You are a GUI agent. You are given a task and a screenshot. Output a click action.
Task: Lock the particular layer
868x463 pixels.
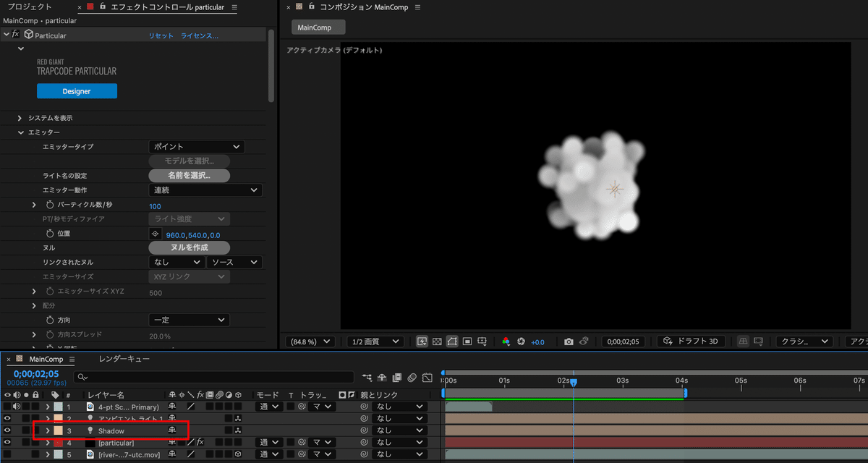(36, 442)
